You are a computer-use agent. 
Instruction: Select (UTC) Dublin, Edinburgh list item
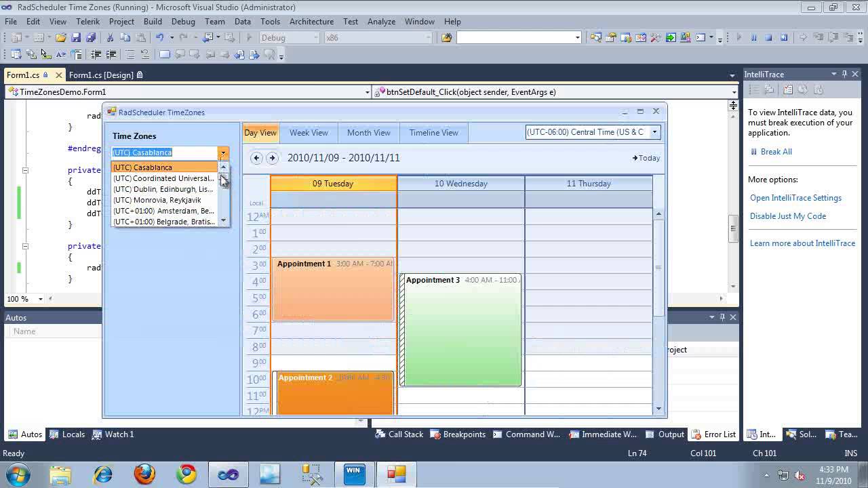point(163,189)
